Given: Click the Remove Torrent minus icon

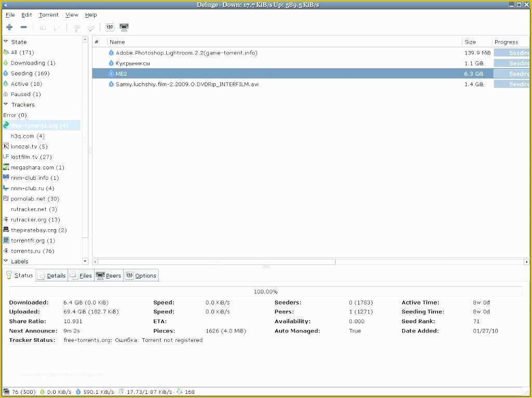Looking at the screenshot, I should pyautogui.click(x=23, y=27).
